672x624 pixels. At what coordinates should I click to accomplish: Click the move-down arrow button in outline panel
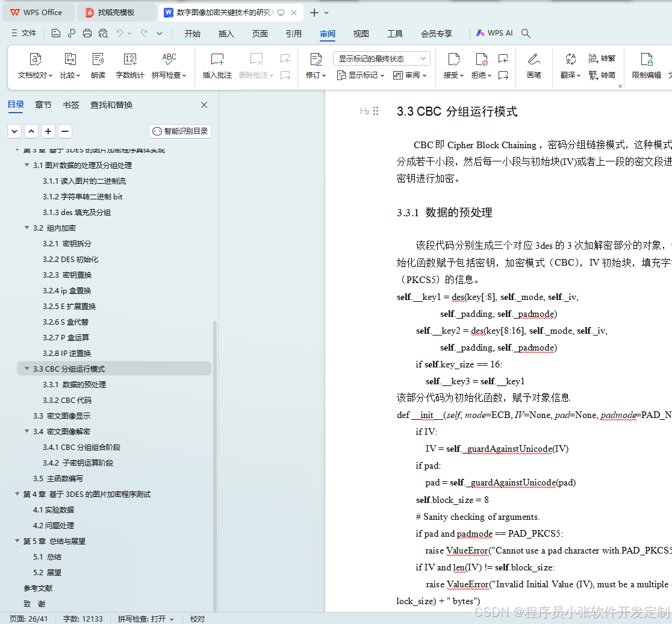tap(14, 131)
